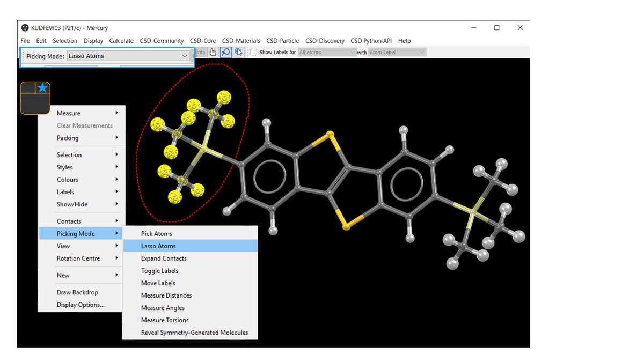The height and width of the screenshot is (362, 644).
Task: Open the Atom Label dropdown
Action: [397, 52]
